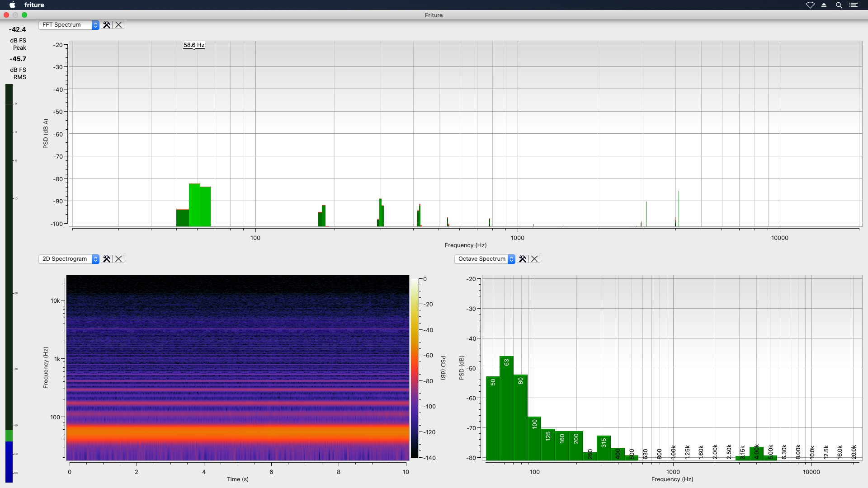Click the 'PSD (dB A)' axis label
This screenshot has width=868, height=488.
tap(46, 134)
